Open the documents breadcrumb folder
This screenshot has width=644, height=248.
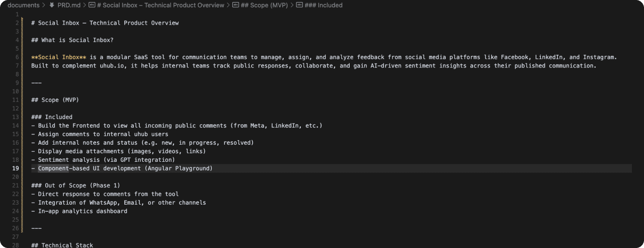click(x=23, y=5)
